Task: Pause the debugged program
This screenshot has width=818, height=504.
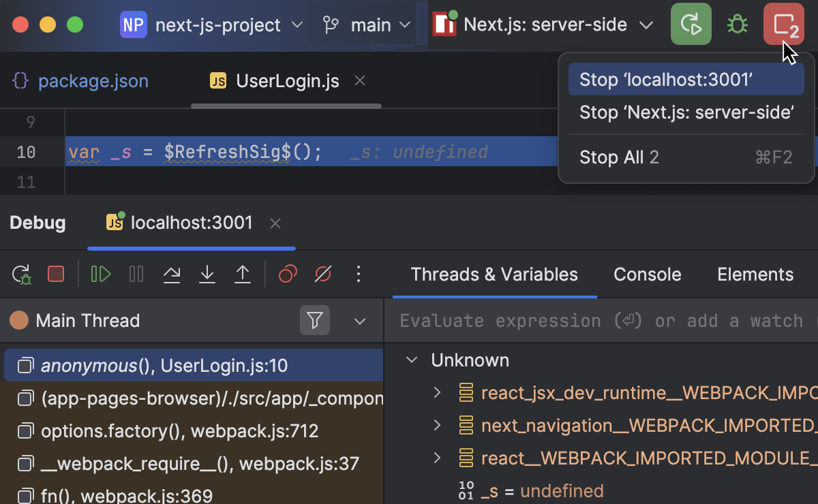Action: 136,274
